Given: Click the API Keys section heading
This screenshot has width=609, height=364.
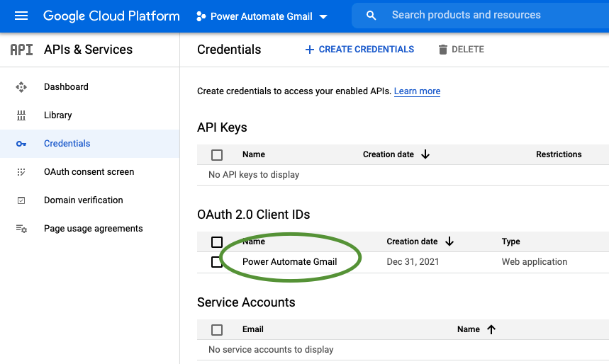Looking at the screenshot, I should pos(222,127).
